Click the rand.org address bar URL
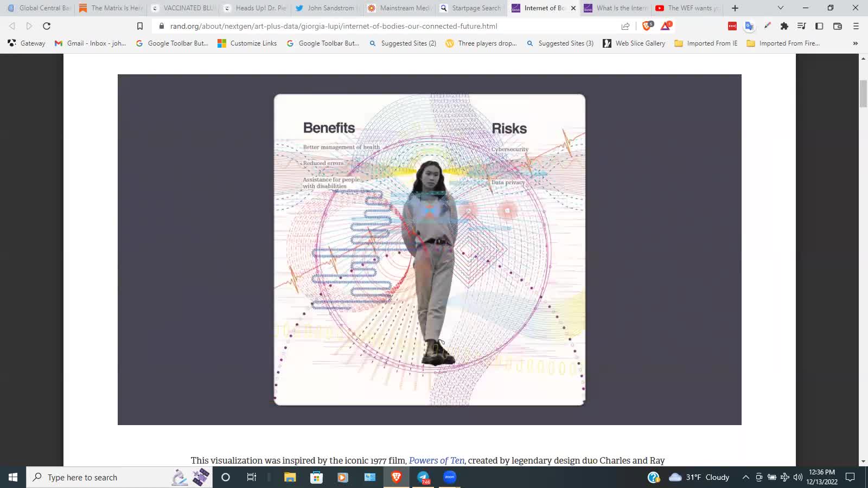This screenshot has width=868, height=488. click(x=334, y=26)
